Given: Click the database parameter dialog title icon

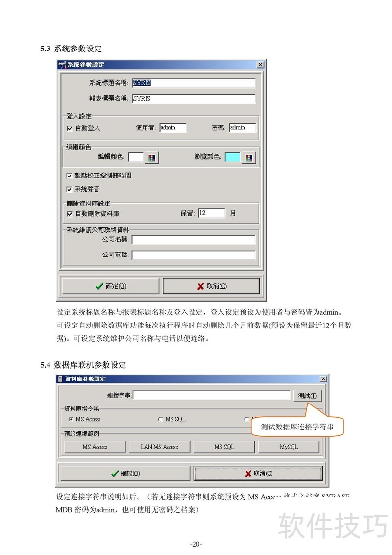Looking at the screenshot, I should point(60,378).
